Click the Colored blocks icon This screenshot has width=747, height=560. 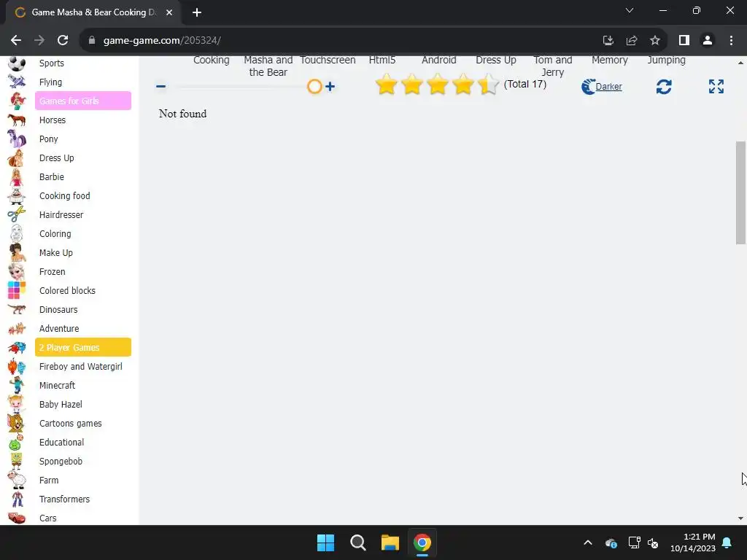point(17,290)
